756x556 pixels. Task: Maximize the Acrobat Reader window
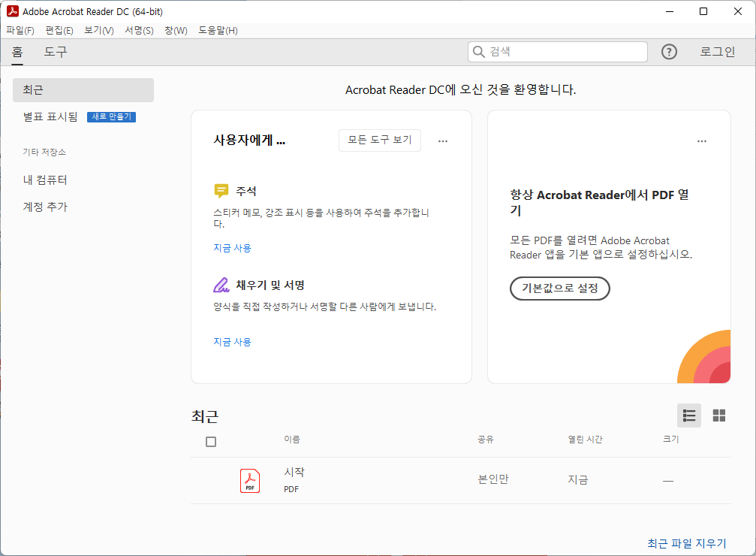click(703, 11)
